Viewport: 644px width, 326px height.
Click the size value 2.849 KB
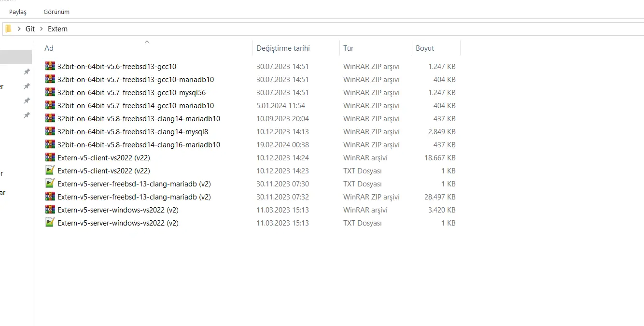[x=442, y=132]
